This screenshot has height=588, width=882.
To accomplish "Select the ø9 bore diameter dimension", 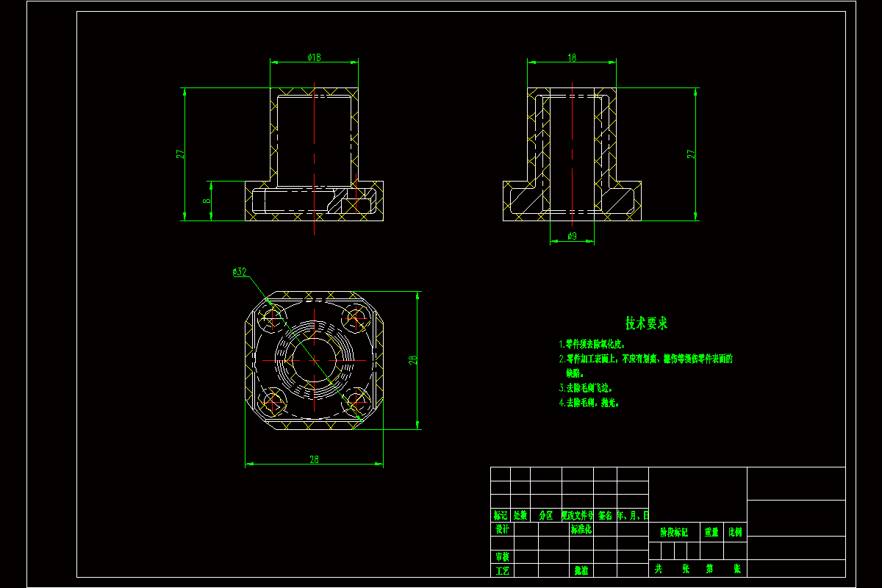I will coord(572,236).
